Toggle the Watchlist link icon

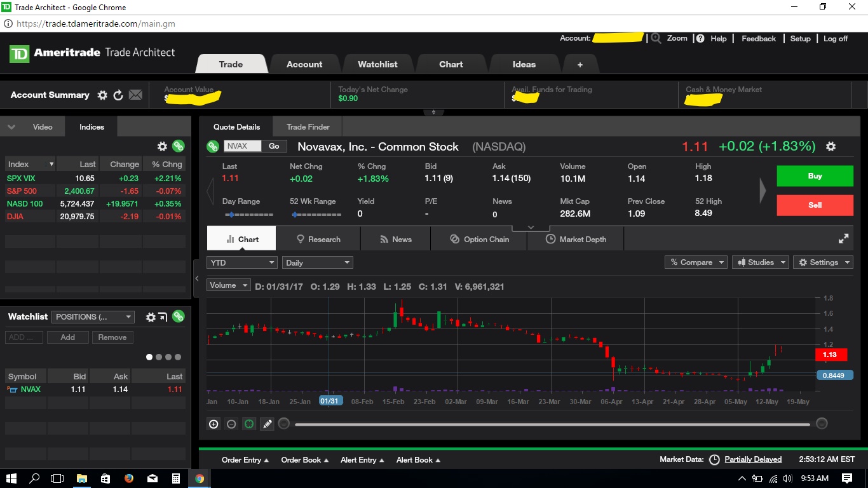coord(179,316)
